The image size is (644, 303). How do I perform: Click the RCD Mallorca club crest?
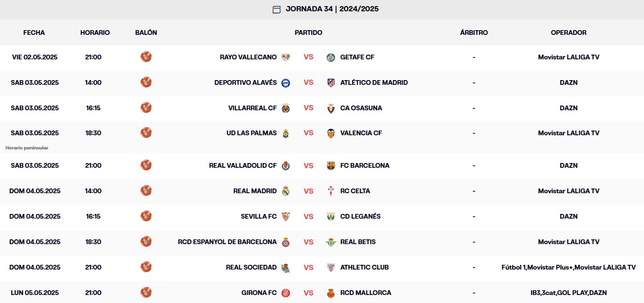click(331, 293)
